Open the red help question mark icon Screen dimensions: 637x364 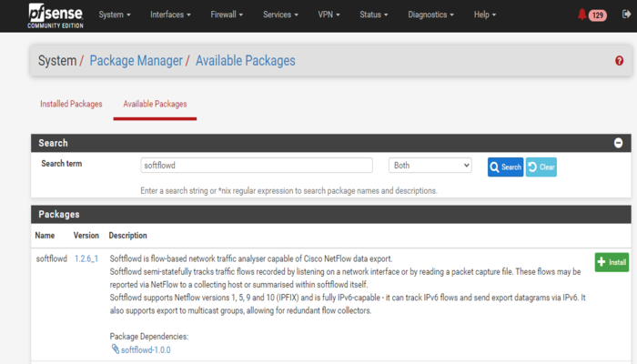619,61
